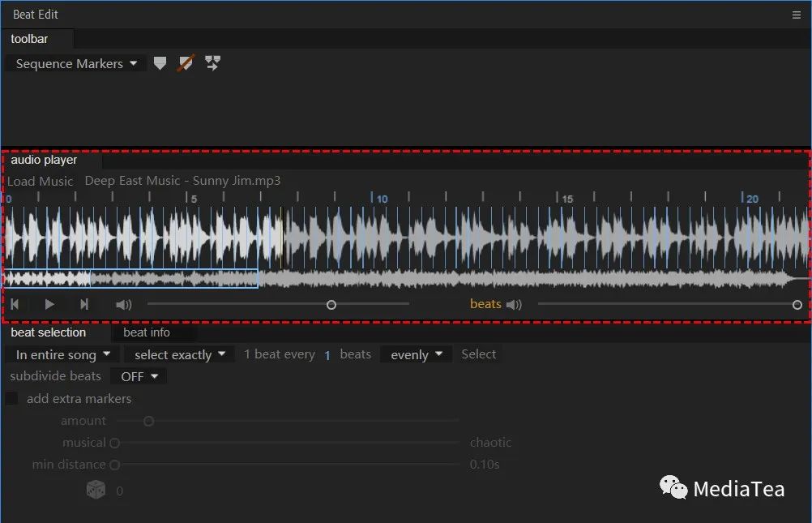Open the select exactly dropdown
812x523 pixels.
179,355
